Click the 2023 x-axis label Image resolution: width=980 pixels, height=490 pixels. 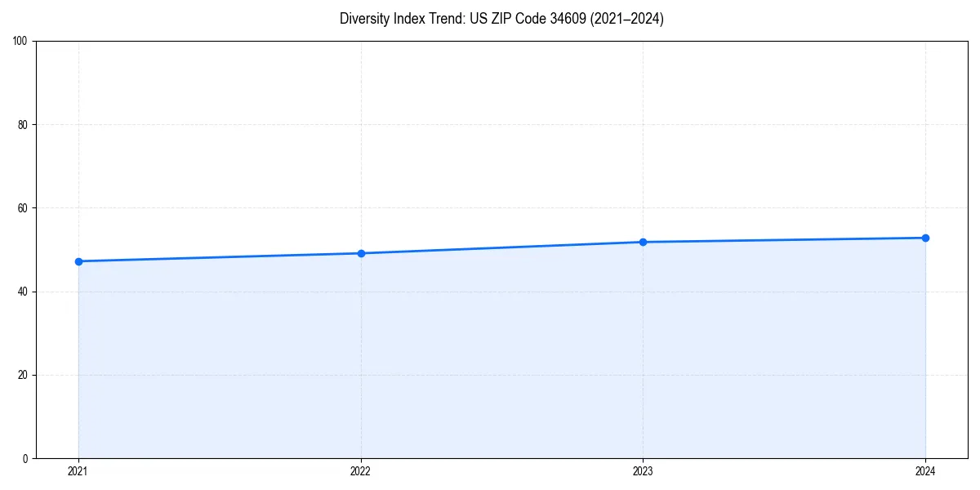(x=643, y=471)
